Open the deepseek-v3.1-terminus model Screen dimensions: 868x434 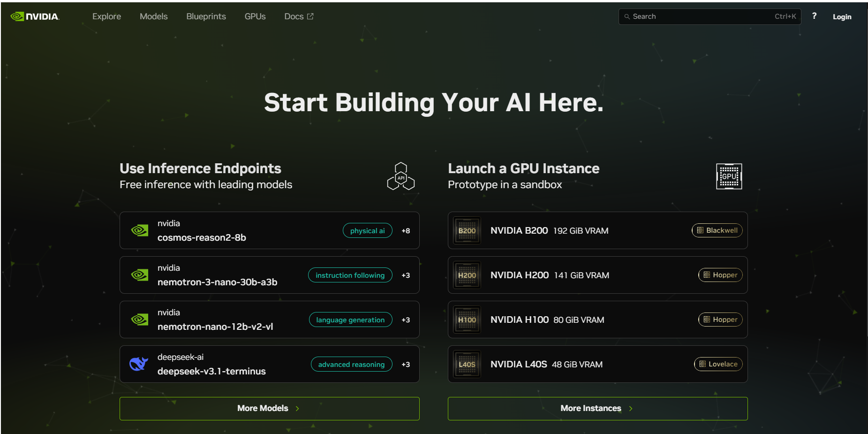270,364
